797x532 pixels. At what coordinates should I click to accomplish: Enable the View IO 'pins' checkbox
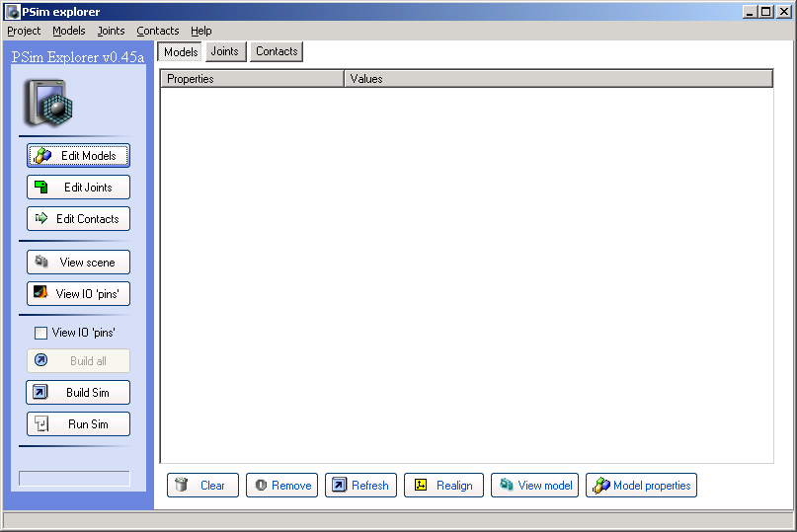[x=41, y=334]
